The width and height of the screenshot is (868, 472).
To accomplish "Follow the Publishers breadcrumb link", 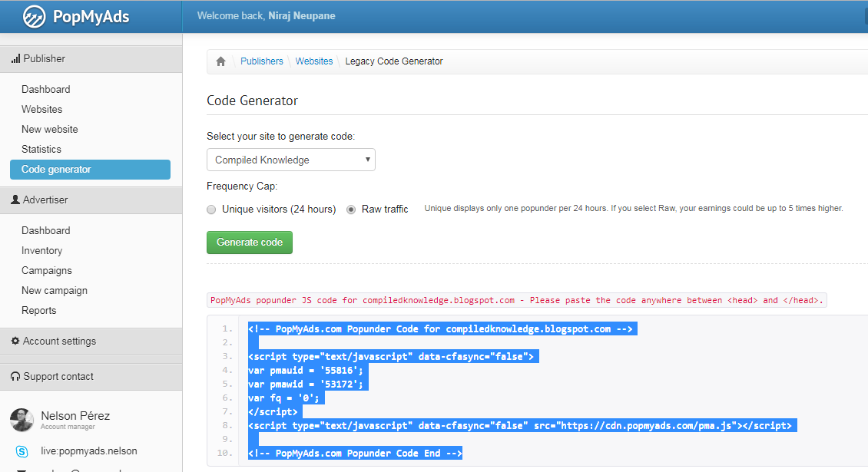I will click(262, 61).
